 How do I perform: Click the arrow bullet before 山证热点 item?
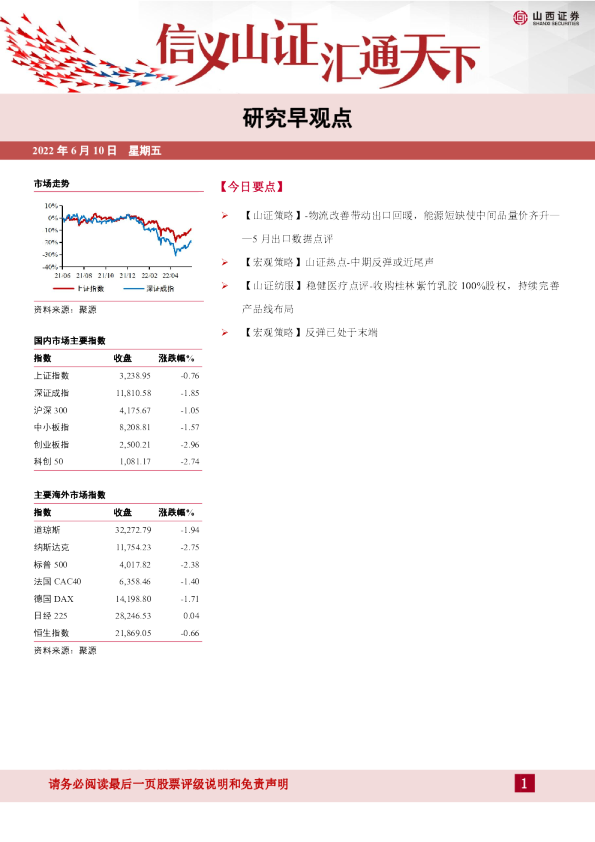[224, 262]
